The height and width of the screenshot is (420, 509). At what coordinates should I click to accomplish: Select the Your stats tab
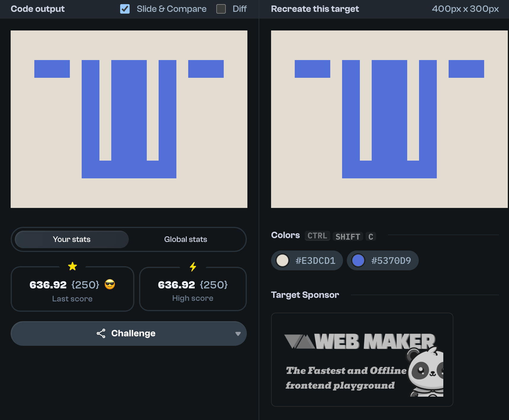(72, 239)
